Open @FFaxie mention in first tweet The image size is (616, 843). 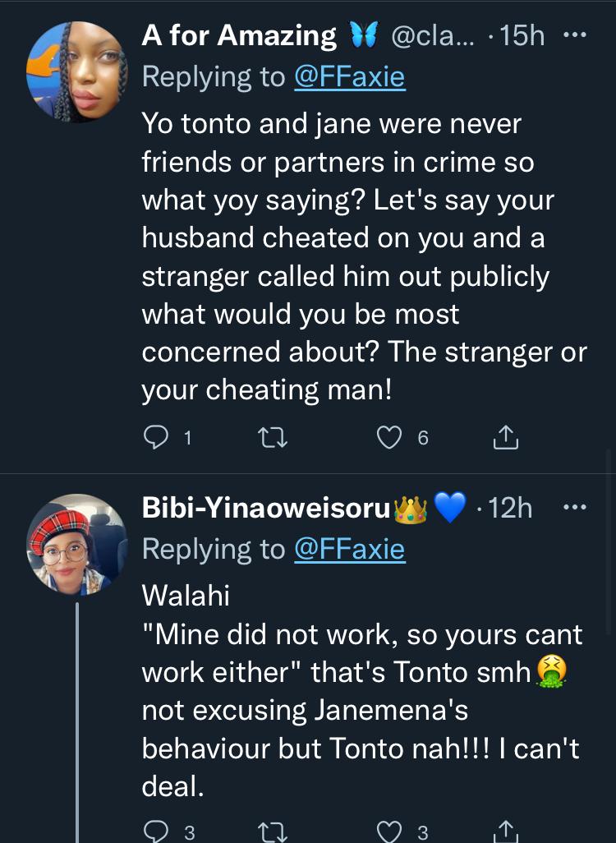click(349, 76)
